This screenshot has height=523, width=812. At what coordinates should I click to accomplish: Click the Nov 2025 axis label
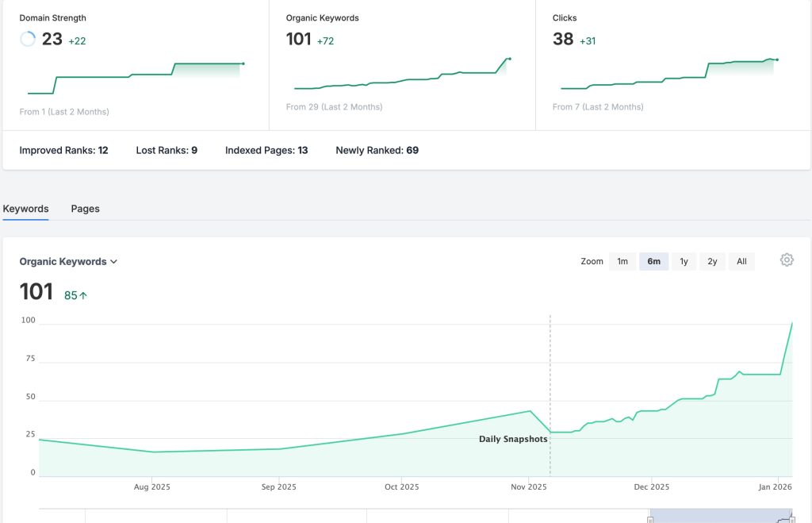(x=529, y=486)
